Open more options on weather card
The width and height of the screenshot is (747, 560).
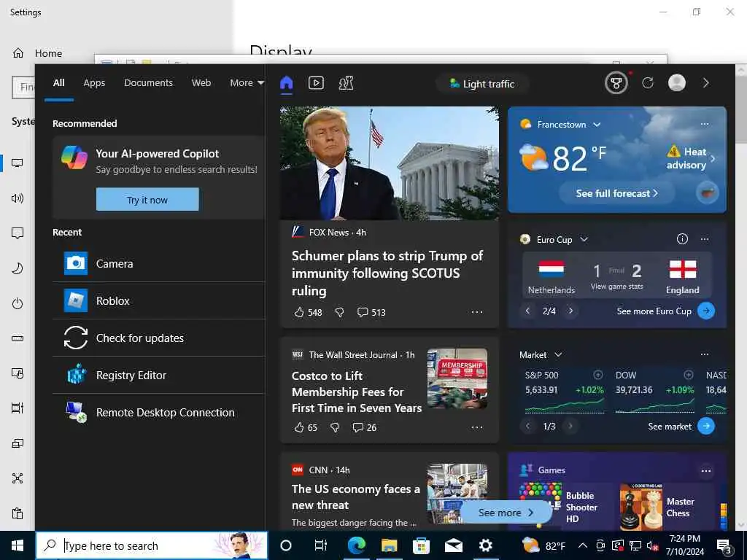pos(705,124)
